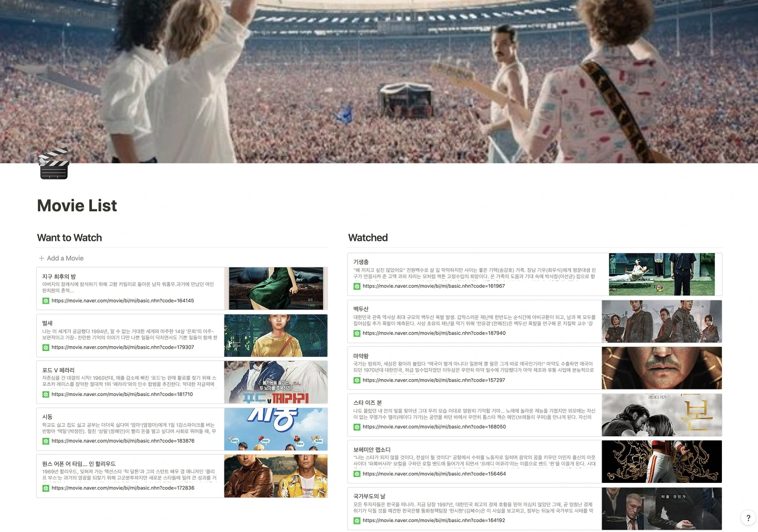
Task: Click the Movie List page title
Action: (x=77, y=206)
